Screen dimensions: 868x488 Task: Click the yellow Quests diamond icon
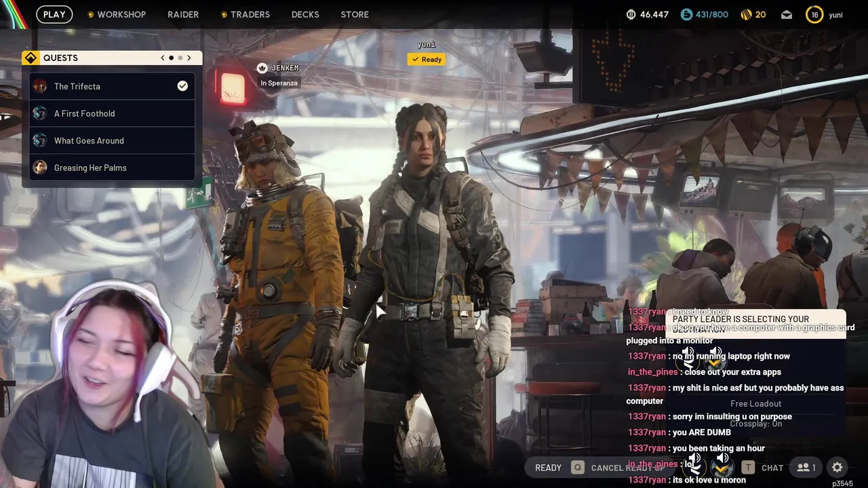[31, 58]
